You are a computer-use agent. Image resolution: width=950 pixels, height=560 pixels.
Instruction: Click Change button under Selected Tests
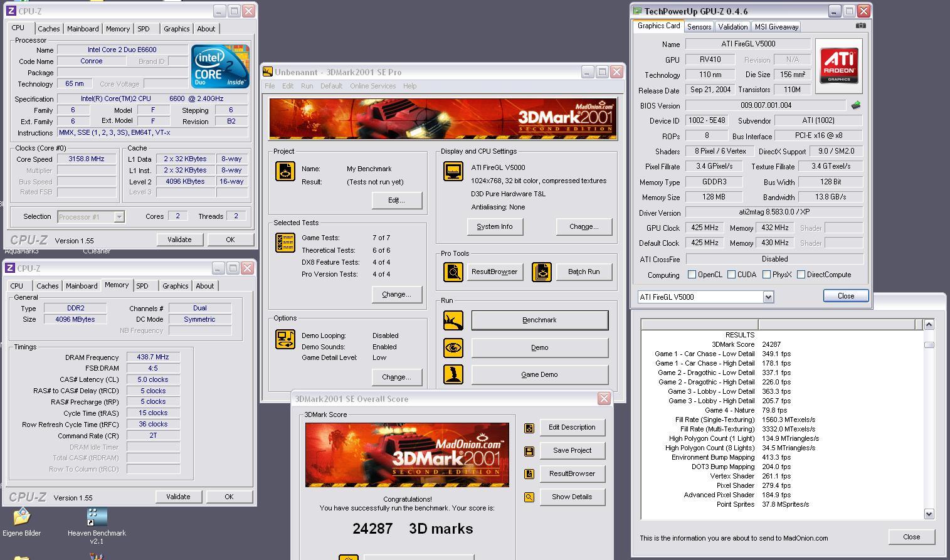[x=396, y=295]
